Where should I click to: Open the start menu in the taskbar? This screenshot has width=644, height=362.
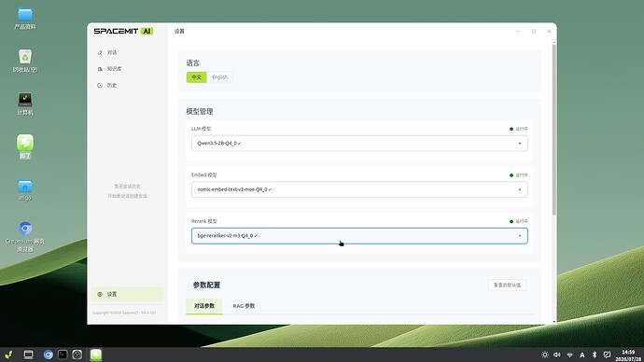(x=8, y=355)
